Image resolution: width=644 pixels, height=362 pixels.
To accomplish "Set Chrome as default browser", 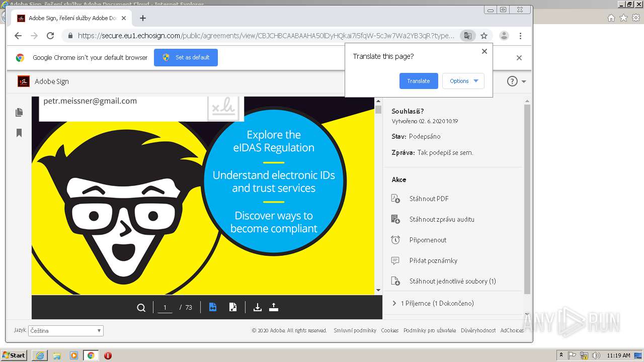I will click(x=186, y=57).
